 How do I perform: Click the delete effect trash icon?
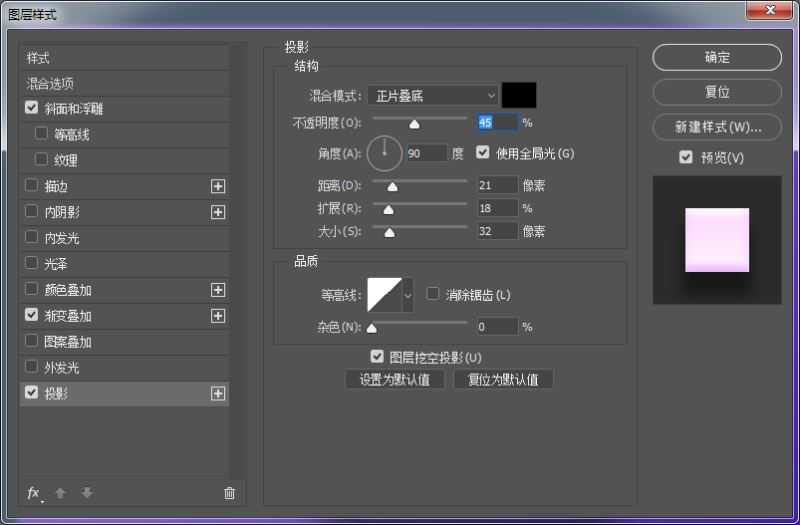point(229,493)
